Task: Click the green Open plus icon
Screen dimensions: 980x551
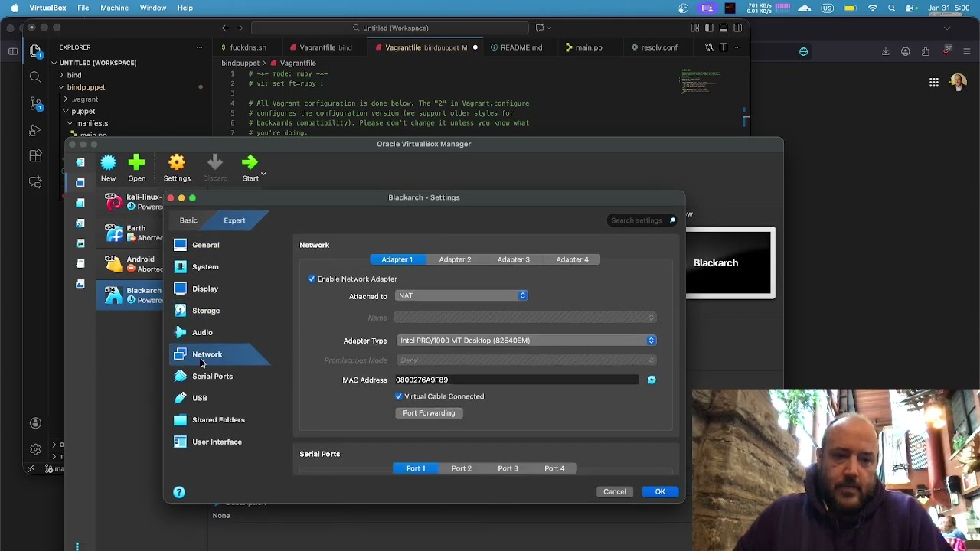Action: (x=136, y=163)
